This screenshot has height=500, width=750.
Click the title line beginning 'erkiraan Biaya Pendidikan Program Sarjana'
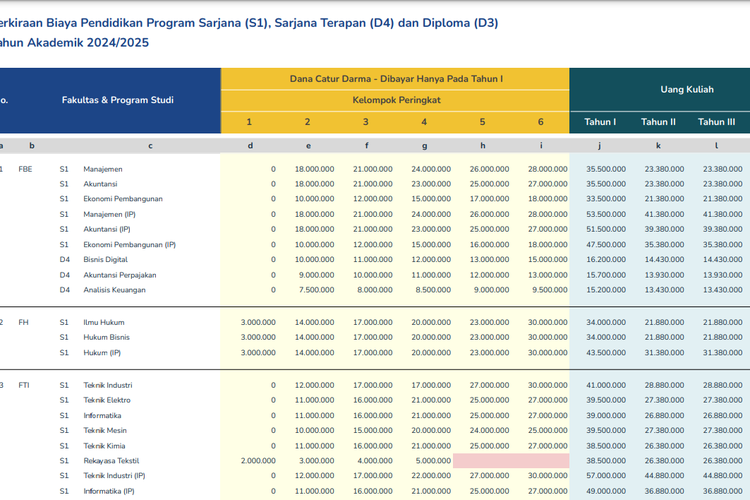(249, 23)
